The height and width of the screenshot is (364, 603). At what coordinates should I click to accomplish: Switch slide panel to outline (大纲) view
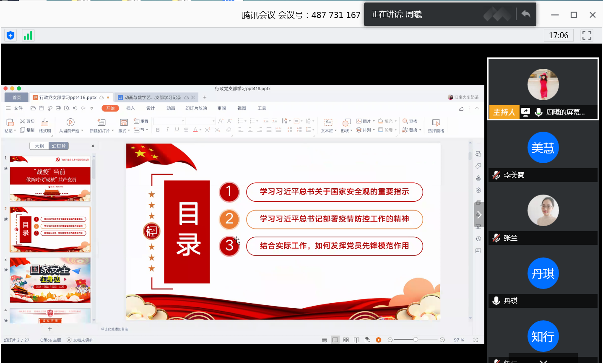coord(39,146)
